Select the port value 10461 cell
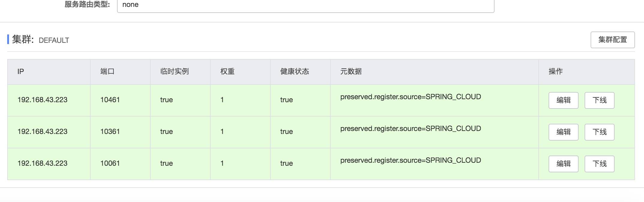Screen dimensions: 644x202 click(110, 100)
